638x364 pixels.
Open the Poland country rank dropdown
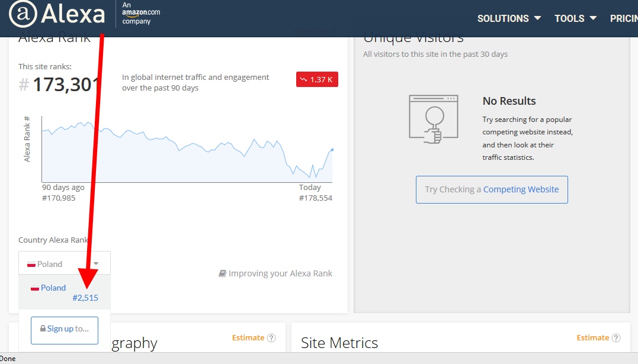pyautogui.click(x=65, y=263)
